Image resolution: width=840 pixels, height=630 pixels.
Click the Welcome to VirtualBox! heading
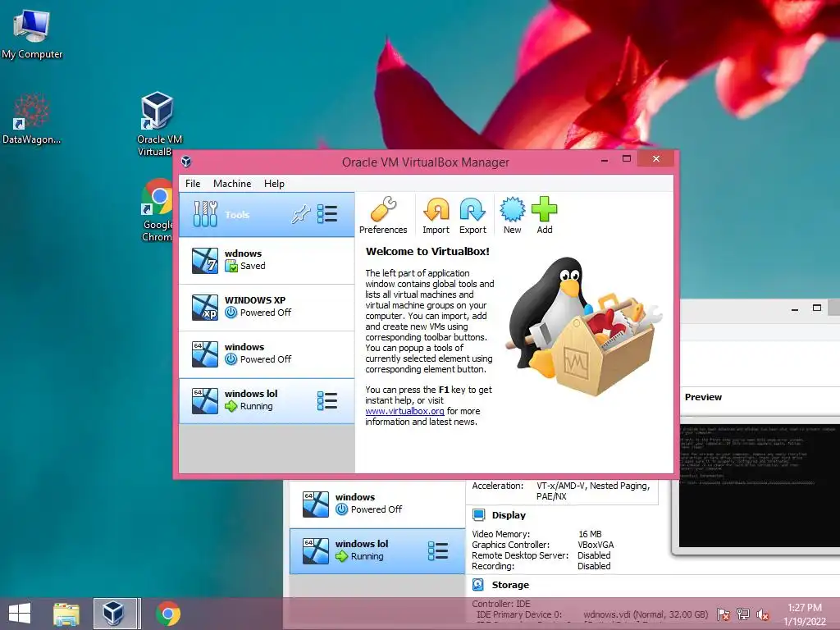[x=427, y=251]
